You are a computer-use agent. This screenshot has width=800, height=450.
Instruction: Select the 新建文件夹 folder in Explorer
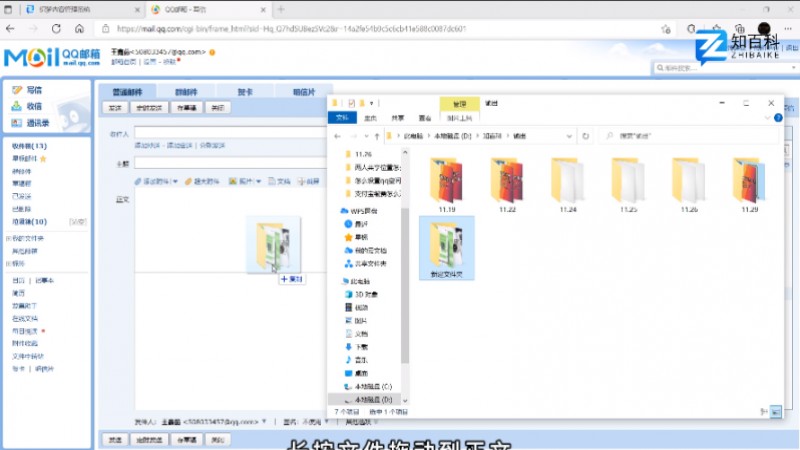[x=447, y=248]
